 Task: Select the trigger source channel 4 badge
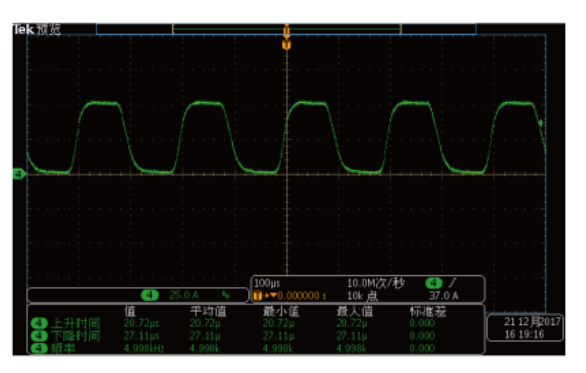coord(434,283)
